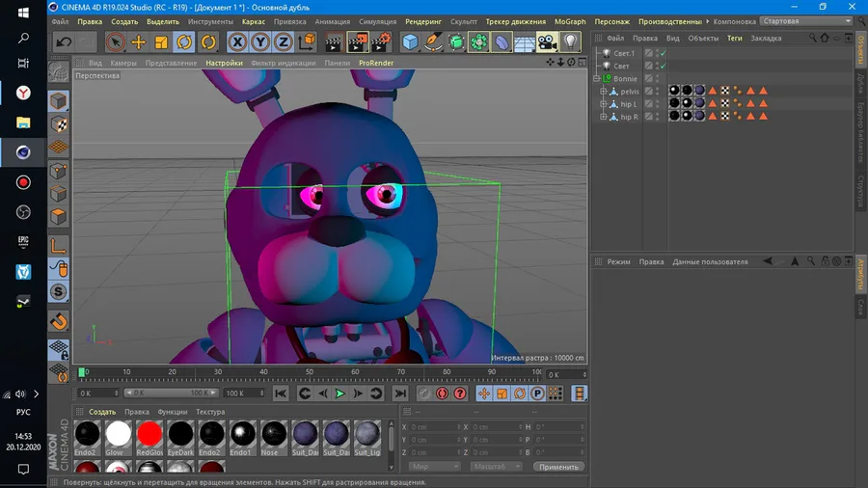
Task: Click the 100 K end frame field
Action: pyautogui.click(x=244, y=393)
